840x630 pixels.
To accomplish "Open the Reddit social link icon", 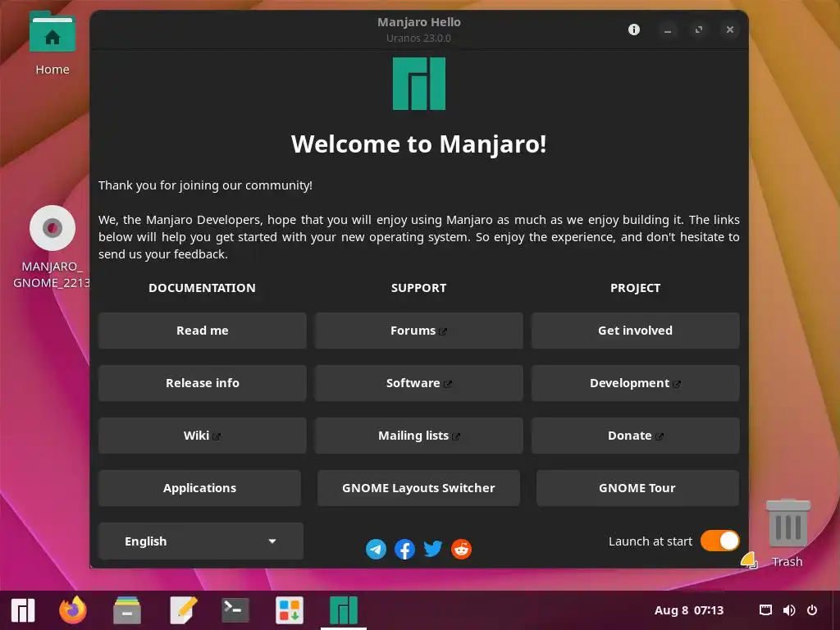I will [x=461, y=549].
